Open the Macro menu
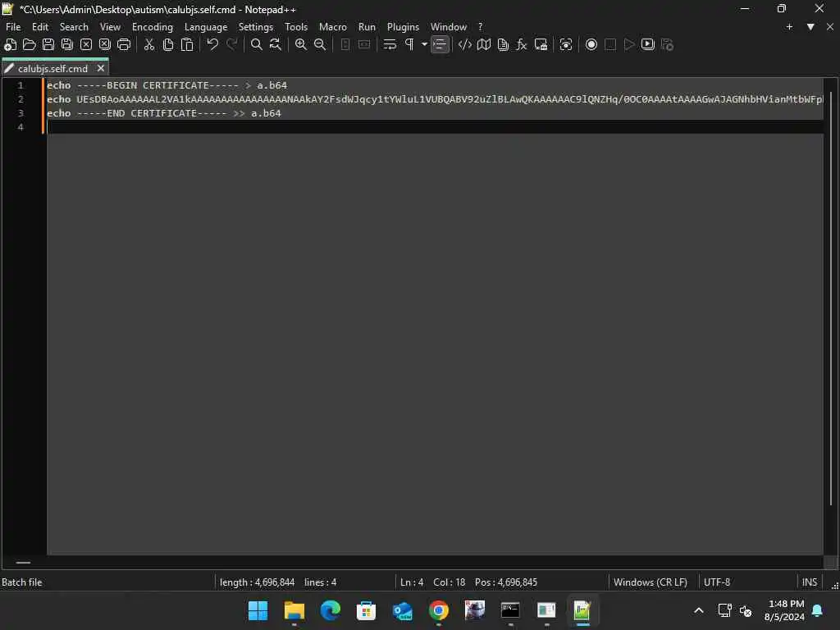The height and width of the screenshot is (630, 840). pyautogui.click(x=333, y=27)
